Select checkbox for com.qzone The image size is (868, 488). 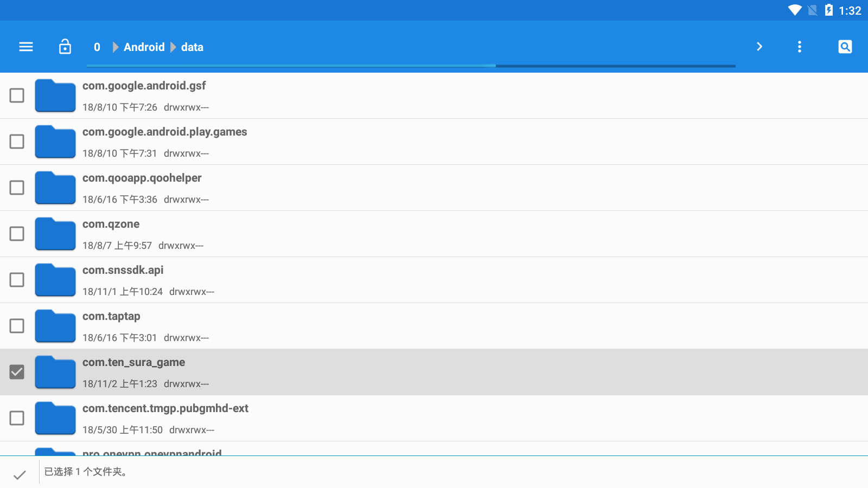point(17,234)
